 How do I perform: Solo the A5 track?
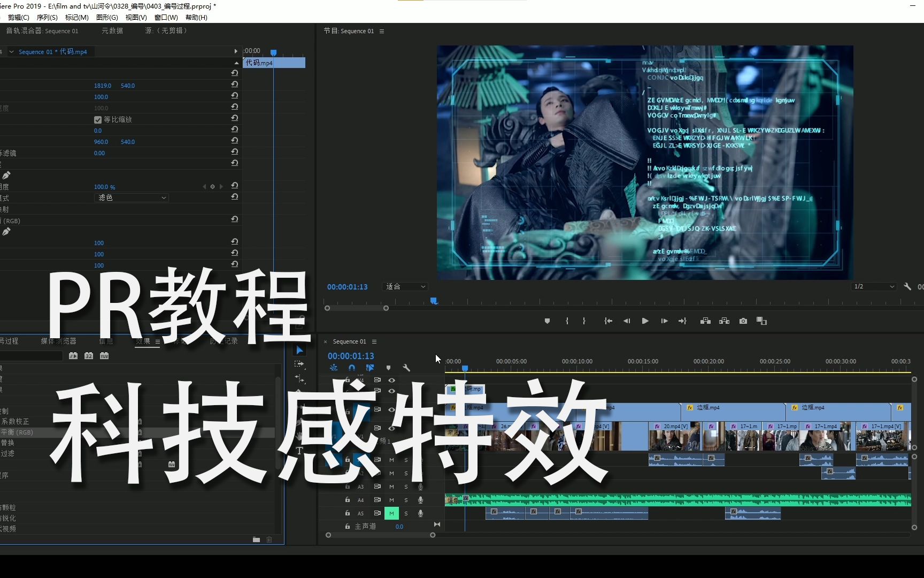click(406, 513)
